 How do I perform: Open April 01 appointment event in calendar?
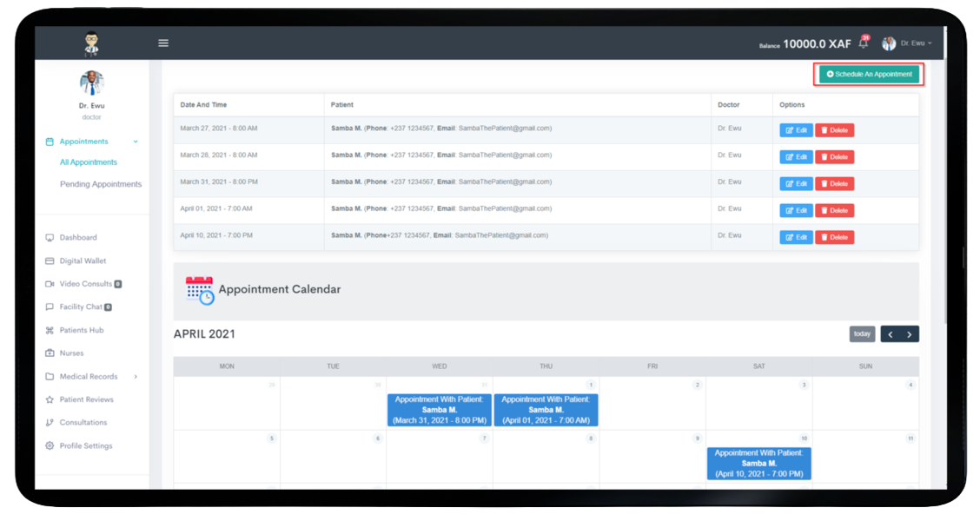point(546,410)
